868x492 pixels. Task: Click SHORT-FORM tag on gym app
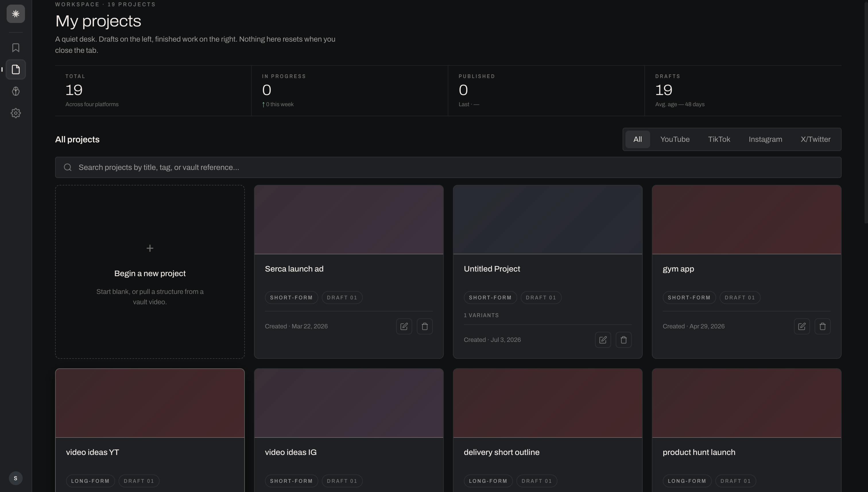(689, 298)
